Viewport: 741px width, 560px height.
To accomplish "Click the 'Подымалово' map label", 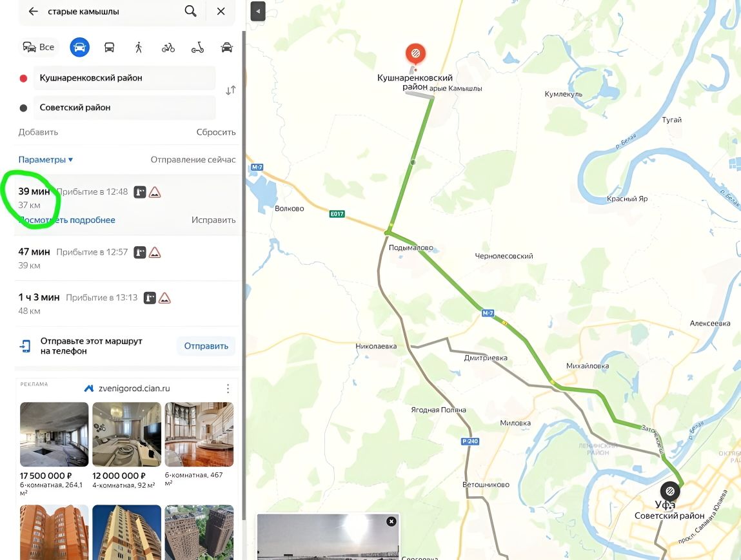I will point(411,248).
